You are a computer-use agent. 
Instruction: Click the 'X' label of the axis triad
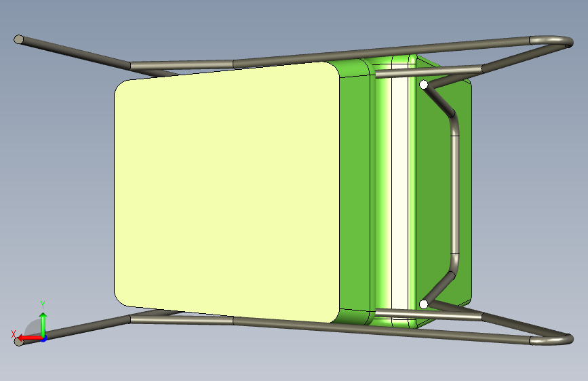point(14,334)
